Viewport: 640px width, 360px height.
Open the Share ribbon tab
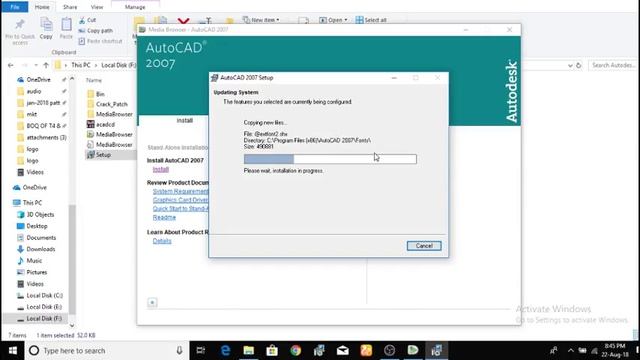pyautogui.click(x=70, y=7)
